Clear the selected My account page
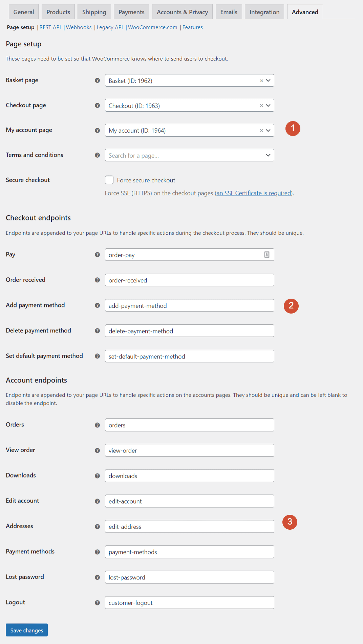This screenshot has width=363, height=644. 261,130
